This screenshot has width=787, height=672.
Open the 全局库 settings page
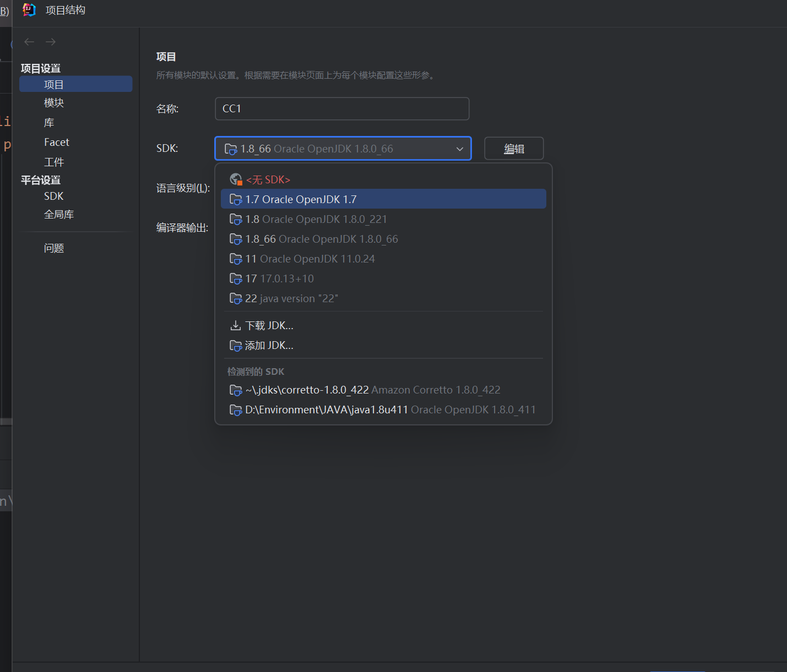[59, 215]
